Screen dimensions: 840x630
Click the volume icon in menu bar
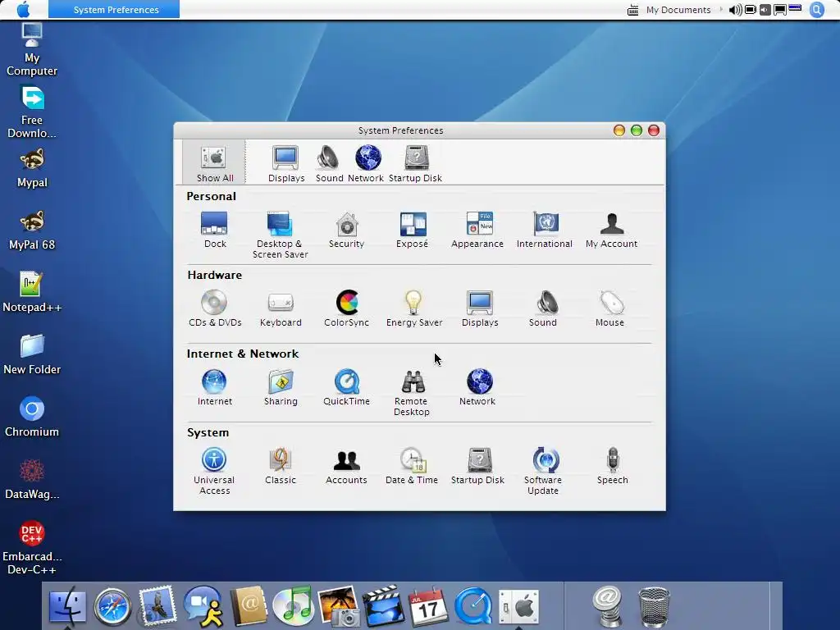pos(736,10)
